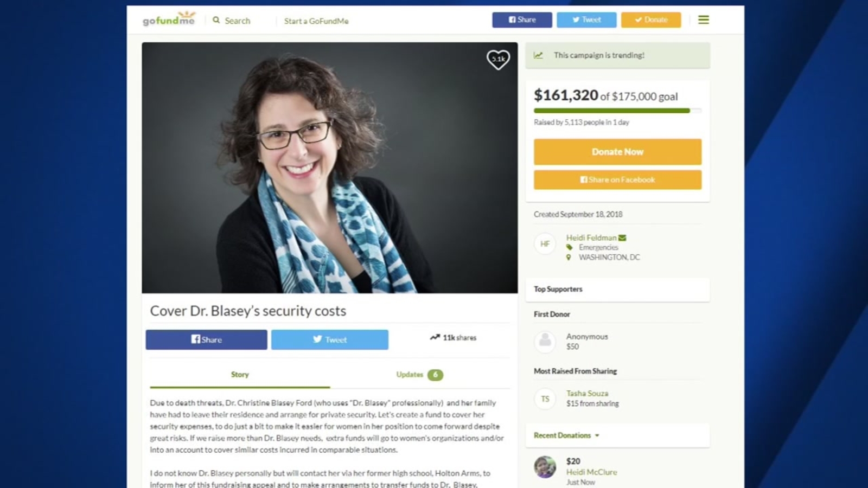Viewport: 868px width, 488px height.
Task: Open Heidi McClure's donor profile link
Action: (591, 472)
